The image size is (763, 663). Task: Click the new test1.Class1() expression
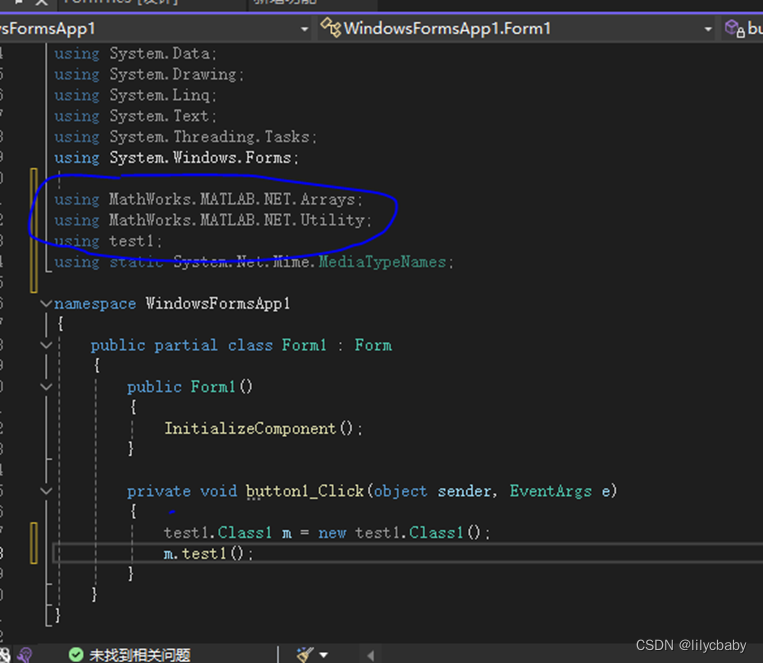coord(399,533)
